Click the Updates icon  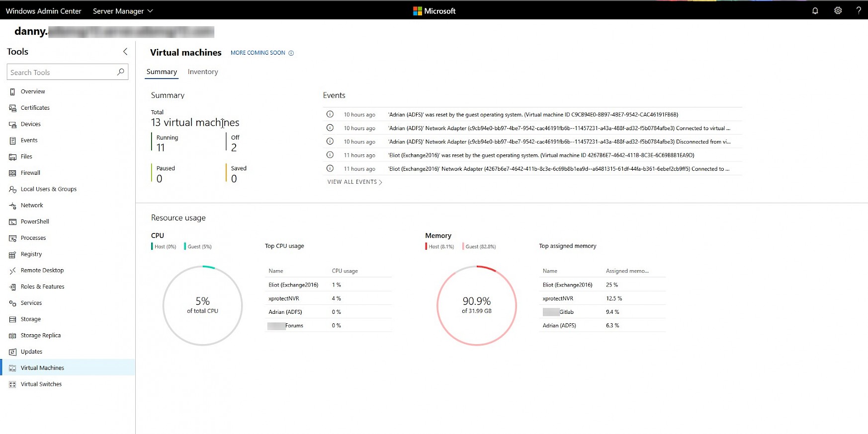[x=12, y=352]
